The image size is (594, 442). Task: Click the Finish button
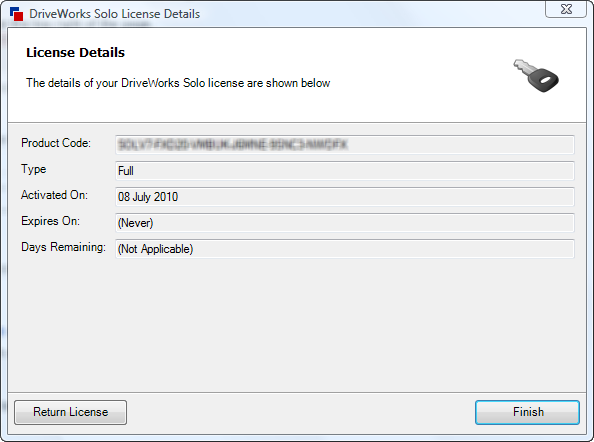(527, 412)
